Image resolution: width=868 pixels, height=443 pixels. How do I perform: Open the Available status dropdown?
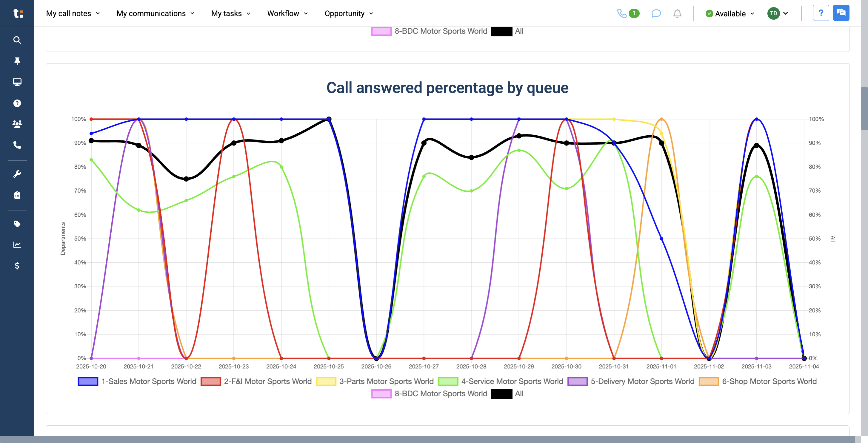(x=730, y=13)
